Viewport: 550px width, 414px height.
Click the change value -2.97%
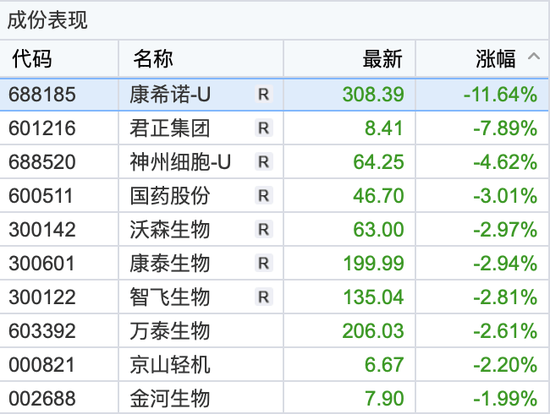(x=505, y=230)
